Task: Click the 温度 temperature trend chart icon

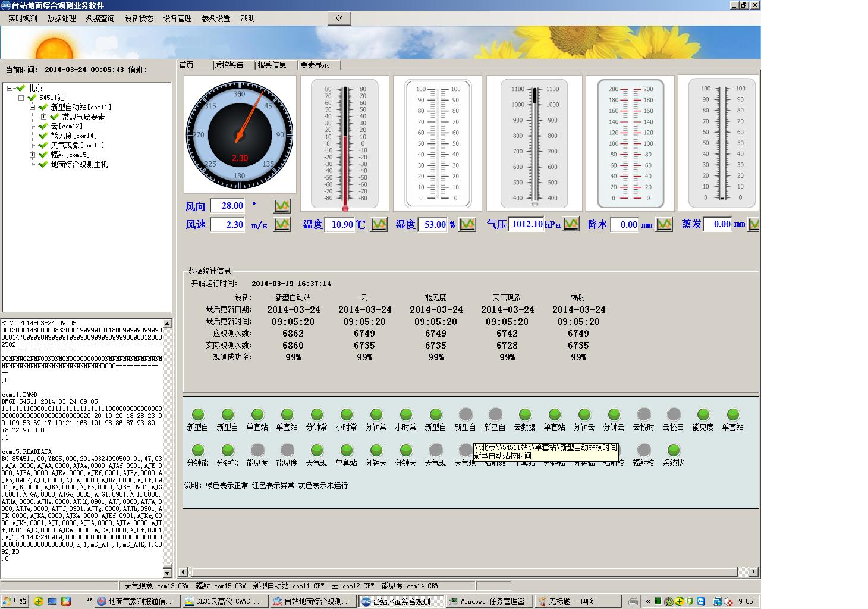Action: (379, 225)
